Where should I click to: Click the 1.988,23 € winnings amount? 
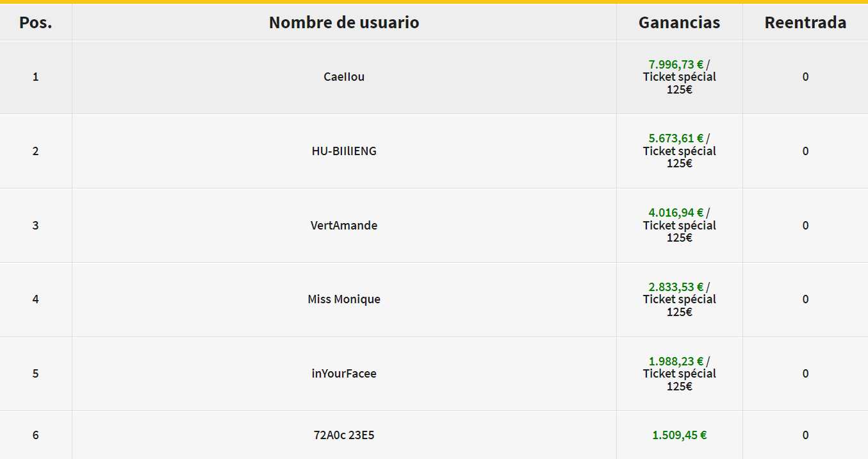click(x=676, y=362)
